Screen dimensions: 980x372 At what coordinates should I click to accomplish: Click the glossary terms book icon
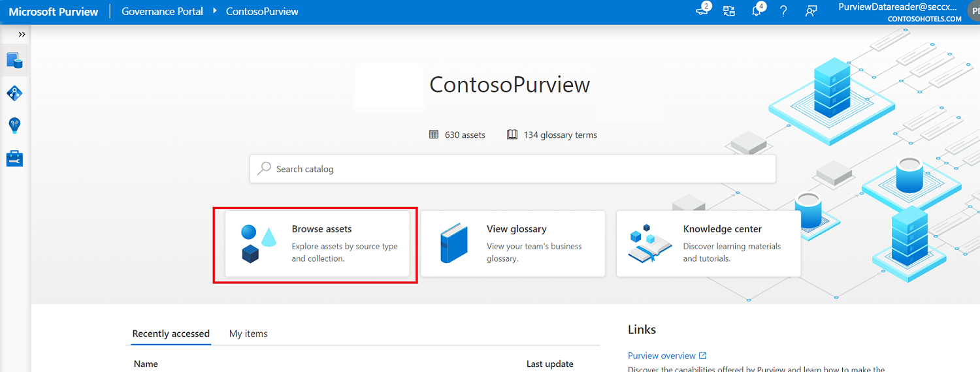click(512, 134)
